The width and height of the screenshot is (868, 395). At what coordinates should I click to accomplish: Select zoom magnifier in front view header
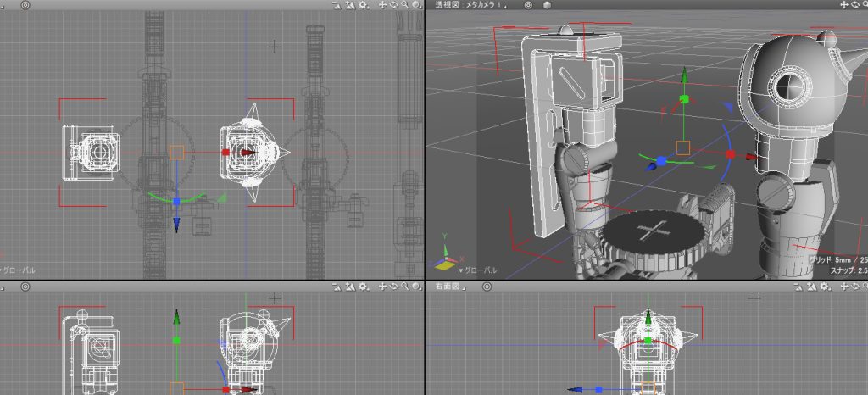(404, 287)
